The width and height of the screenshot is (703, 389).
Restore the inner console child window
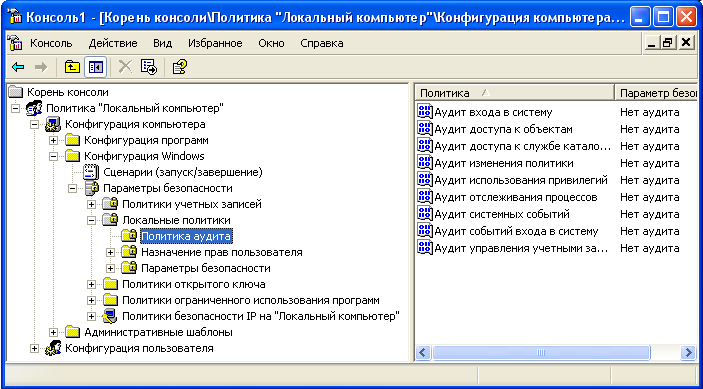tap(668, 43)
